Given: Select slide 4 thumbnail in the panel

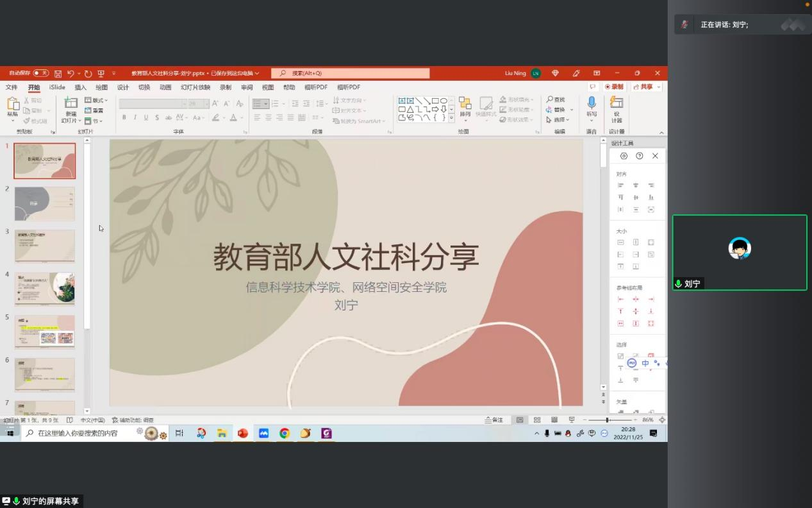Looking at the screenshot, I should 45,289.
